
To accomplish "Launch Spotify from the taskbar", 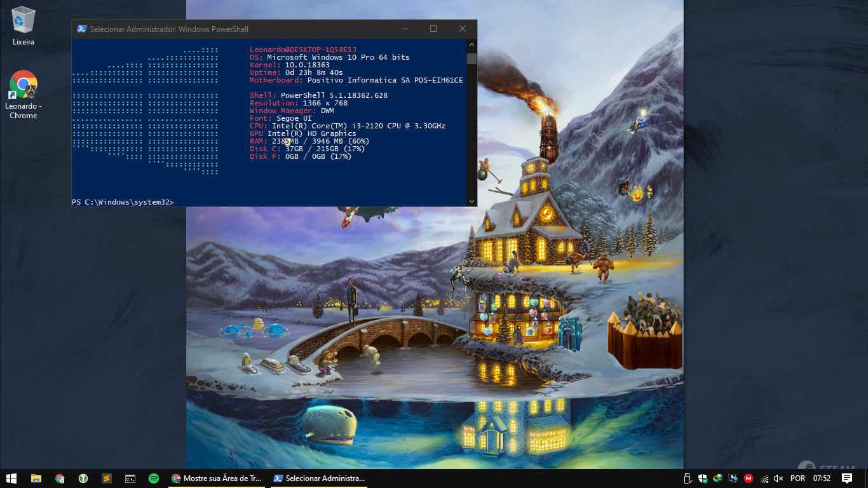I will click(153, 478).
